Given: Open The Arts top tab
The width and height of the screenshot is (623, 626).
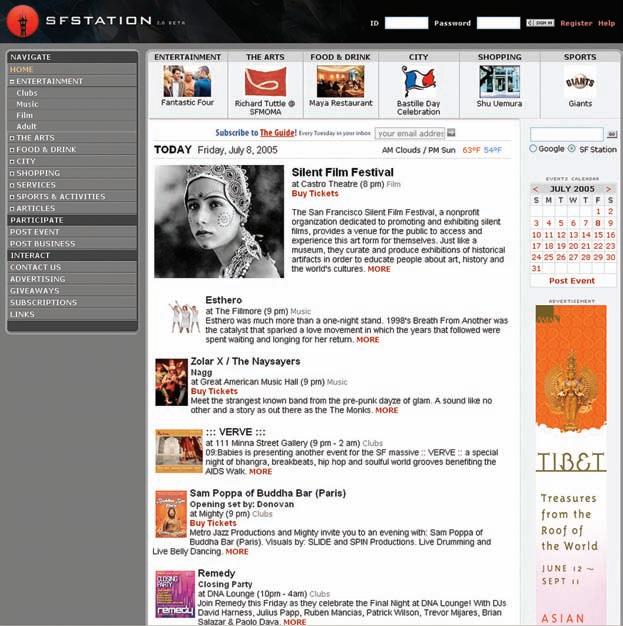Looking at the screenshot, I should click(x=265, y=57).
